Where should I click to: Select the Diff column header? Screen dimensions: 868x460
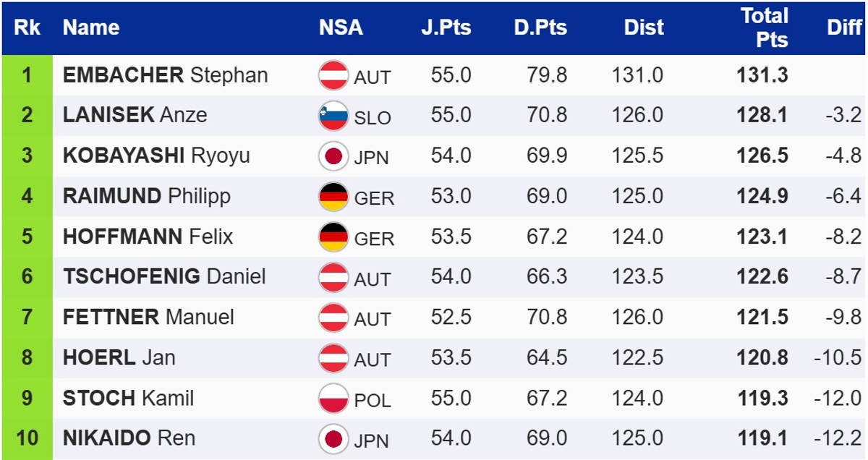coord(844,28)
